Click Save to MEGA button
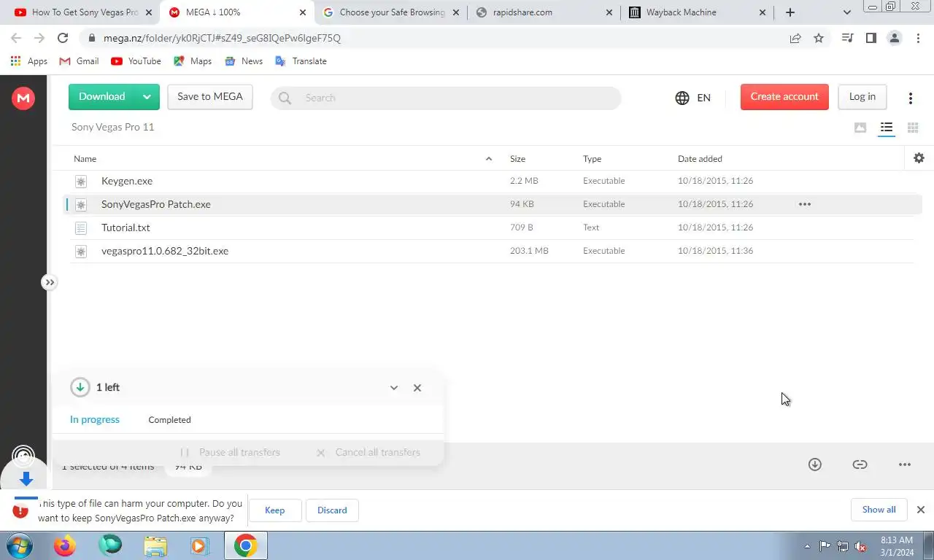Image resolution: width=934 pixels, height=560 pixels. pos(210,97)
